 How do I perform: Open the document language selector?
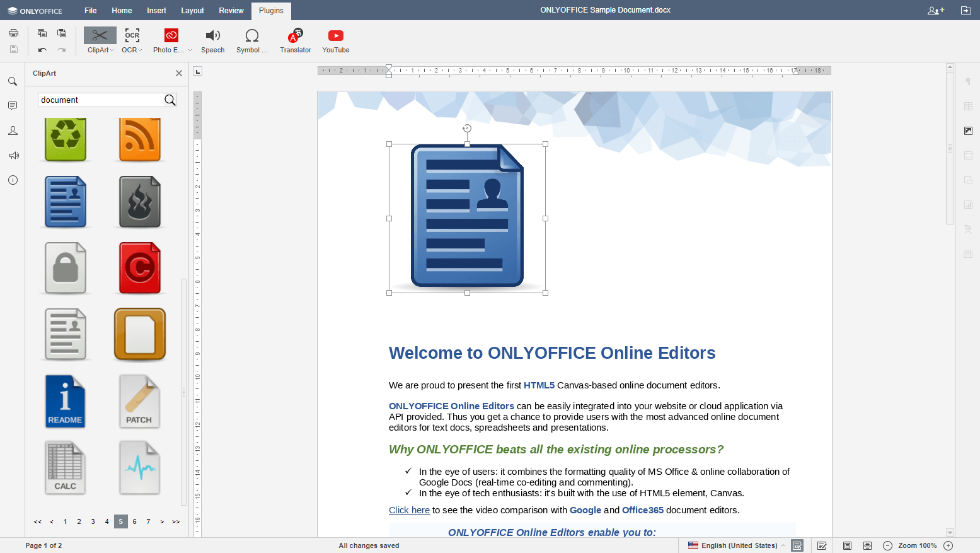click(x=736, y=545)
